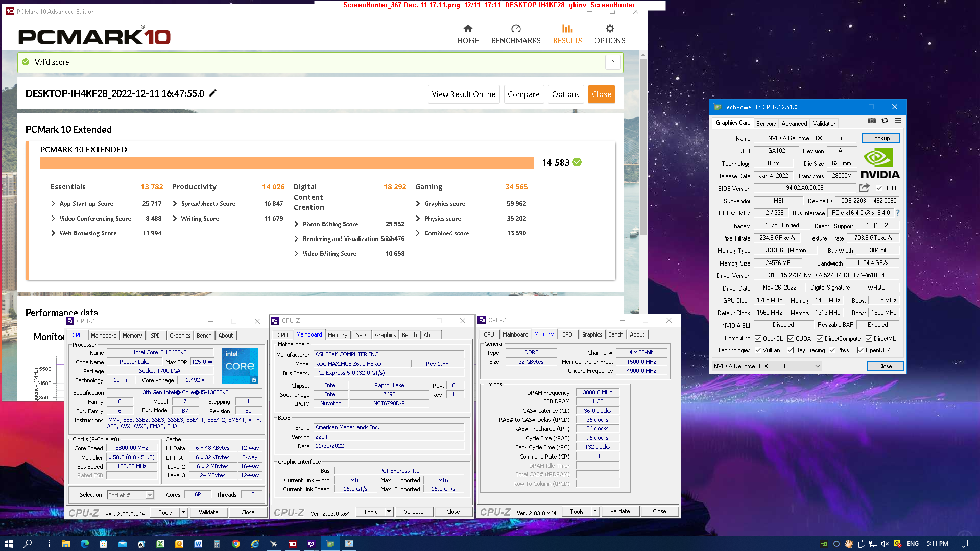Click the orange PCMark 10 Extended score bar
The height and width of the screenshot is (551, 980).
pos(287,163)
